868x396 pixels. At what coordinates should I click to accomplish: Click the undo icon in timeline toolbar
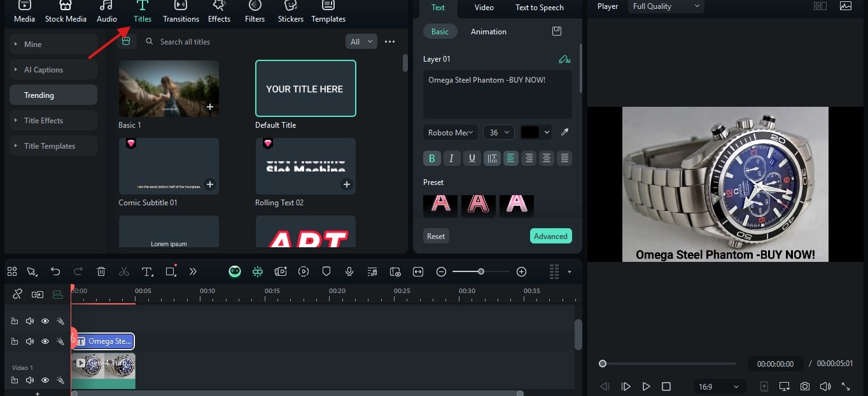(x=55, y=271)
